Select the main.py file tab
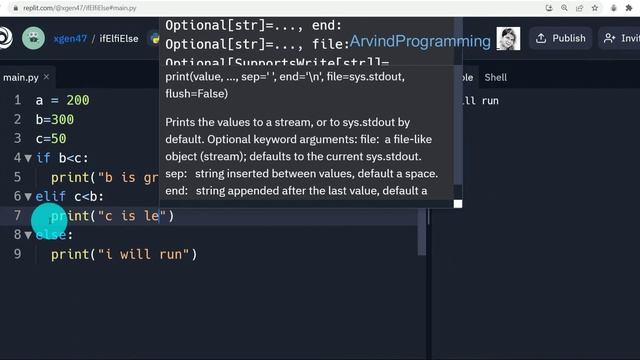Screen dimensions: 640x360 click(x=21, y=77)
